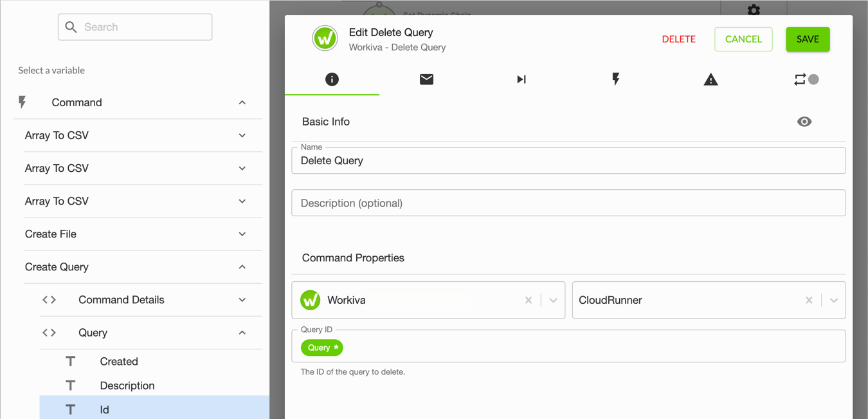Click the green Query variable chip

point(322,348)
